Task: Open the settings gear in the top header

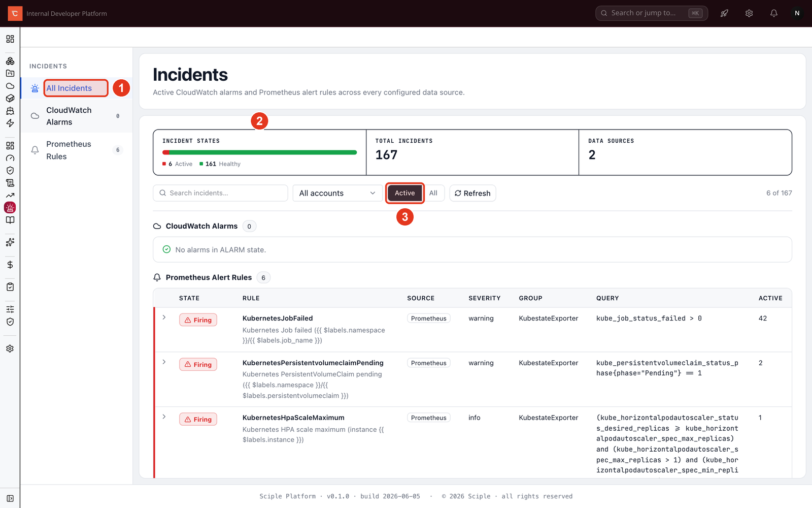Action: tap(749, 13)
